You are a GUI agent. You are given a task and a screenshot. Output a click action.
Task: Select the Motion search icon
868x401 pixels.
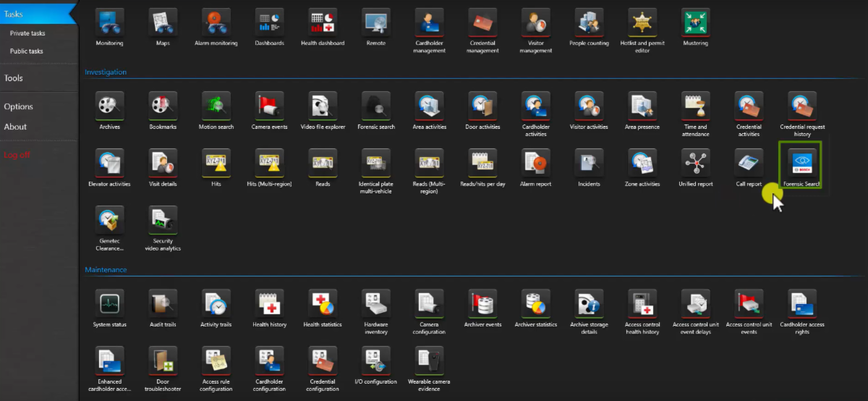tap(216, 106)
